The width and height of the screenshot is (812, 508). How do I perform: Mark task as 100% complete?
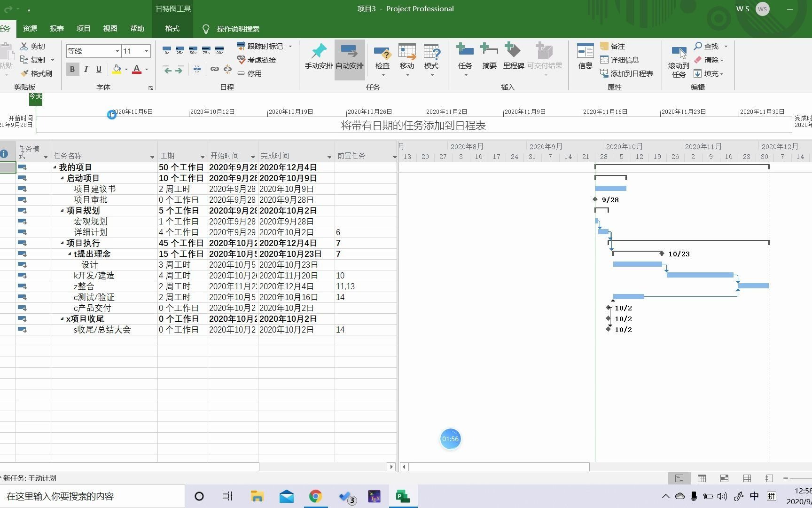(219, 50)
